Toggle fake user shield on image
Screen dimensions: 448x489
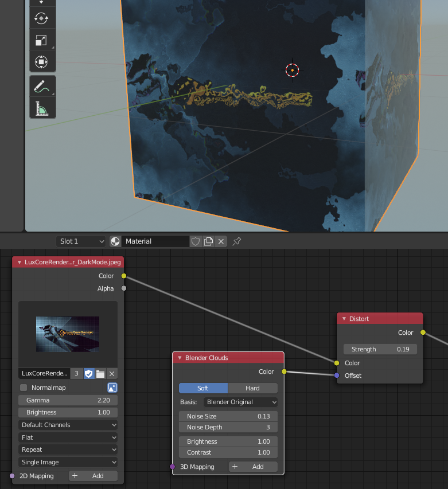pyautogui.click(x=89, y=374)
